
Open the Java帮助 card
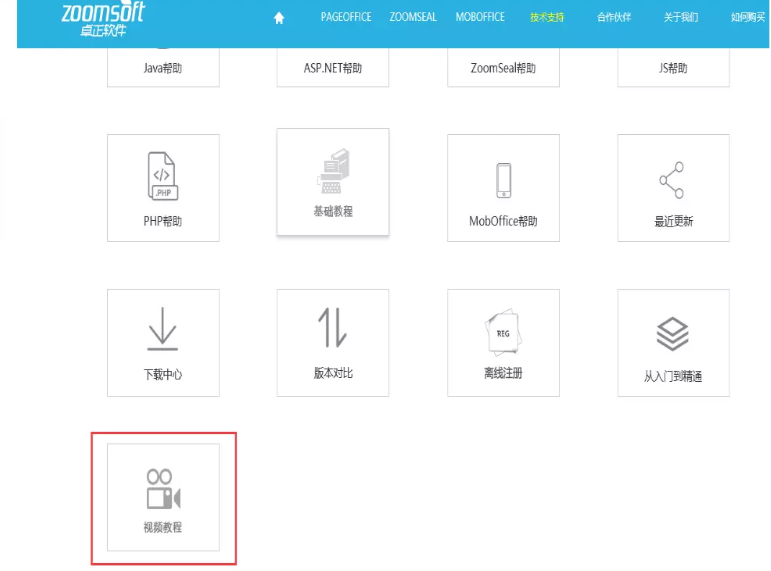(163, 67)
